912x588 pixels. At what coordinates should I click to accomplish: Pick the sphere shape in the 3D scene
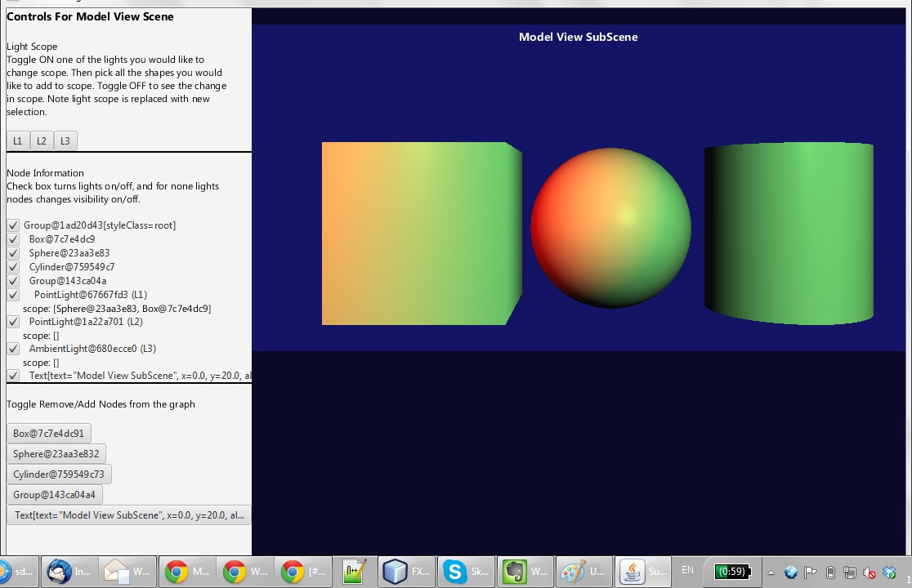tap(610, 228)
